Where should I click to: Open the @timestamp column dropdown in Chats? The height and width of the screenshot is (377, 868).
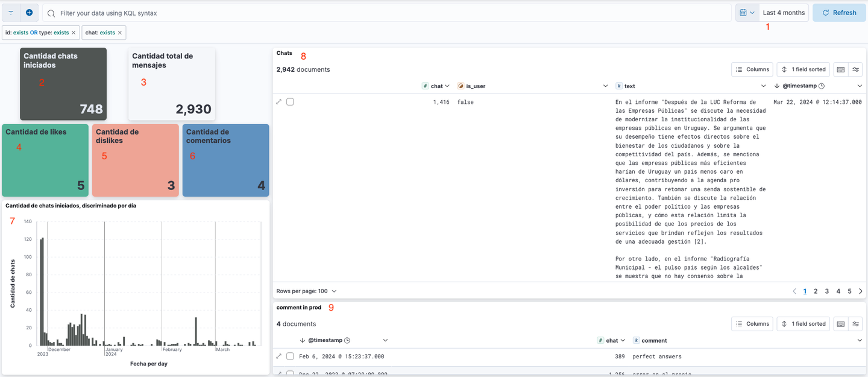pyautogui.click(x=860, y=86)
